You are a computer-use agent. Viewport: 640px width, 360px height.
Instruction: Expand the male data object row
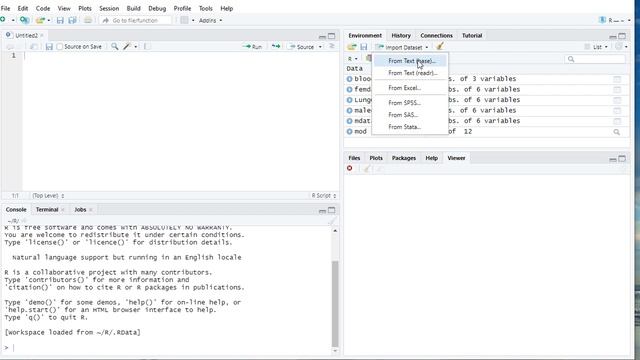click(349, 111)
